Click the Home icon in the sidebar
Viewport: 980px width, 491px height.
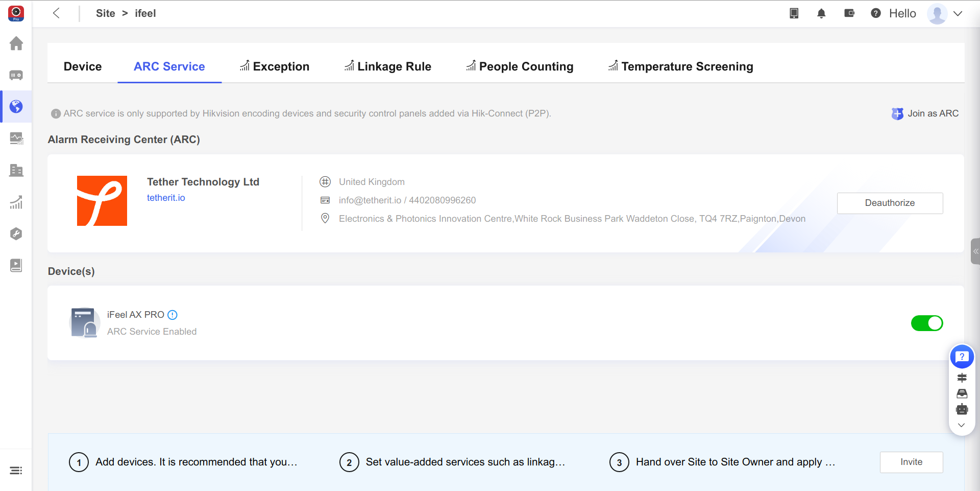[16, 43]
